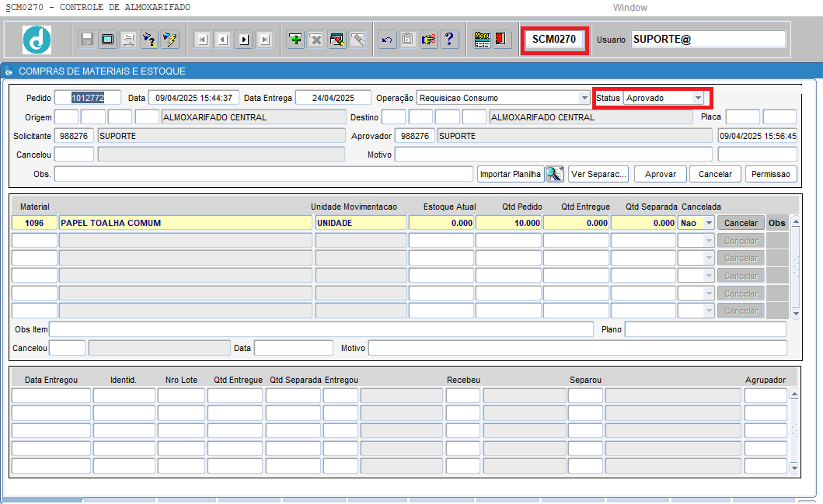The height and width of the screenshot is (504, 823).
Task: Go to the next record arrow
Action: (244, 40)
